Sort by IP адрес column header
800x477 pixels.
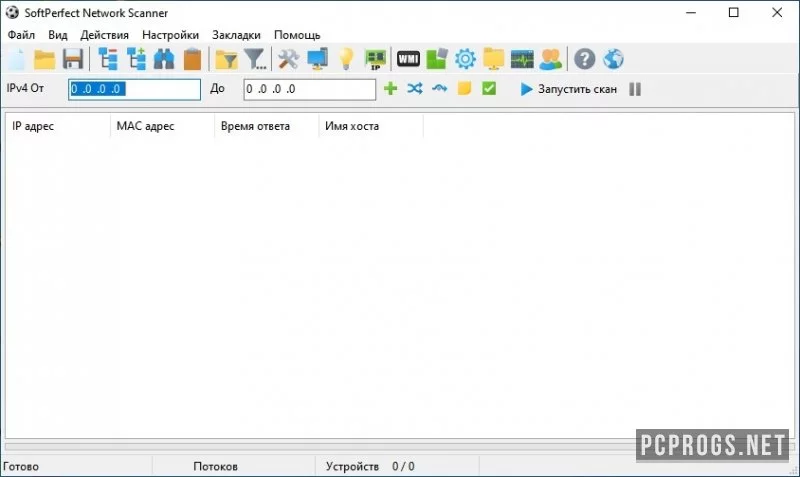[58, 126]
